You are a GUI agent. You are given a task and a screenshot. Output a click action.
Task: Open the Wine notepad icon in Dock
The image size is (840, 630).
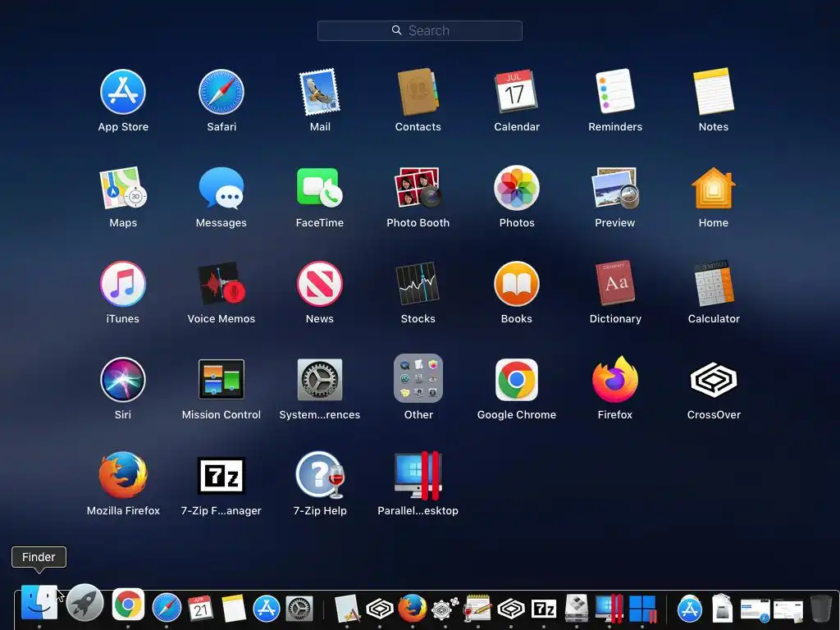477,608
